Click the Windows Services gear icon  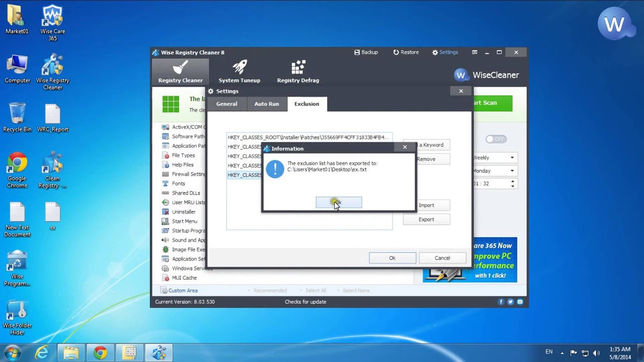coord(166,268)
